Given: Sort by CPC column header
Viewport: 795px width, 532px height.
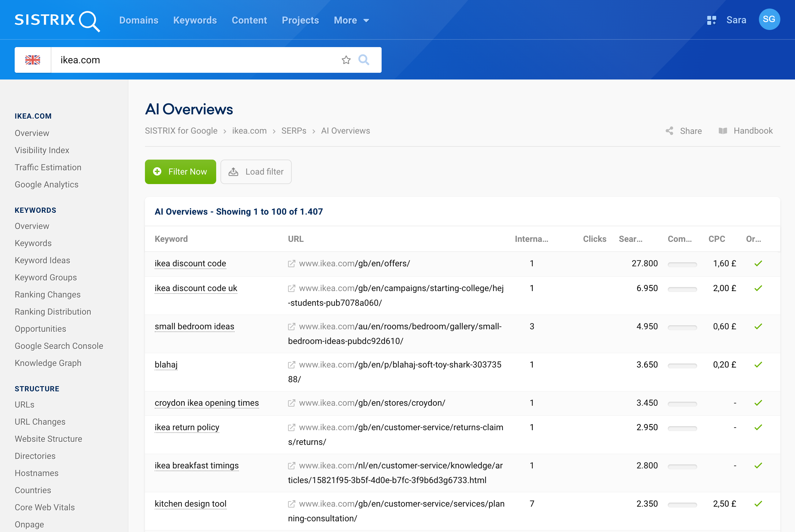Looking at the screenshot, I should click(717, 239).
